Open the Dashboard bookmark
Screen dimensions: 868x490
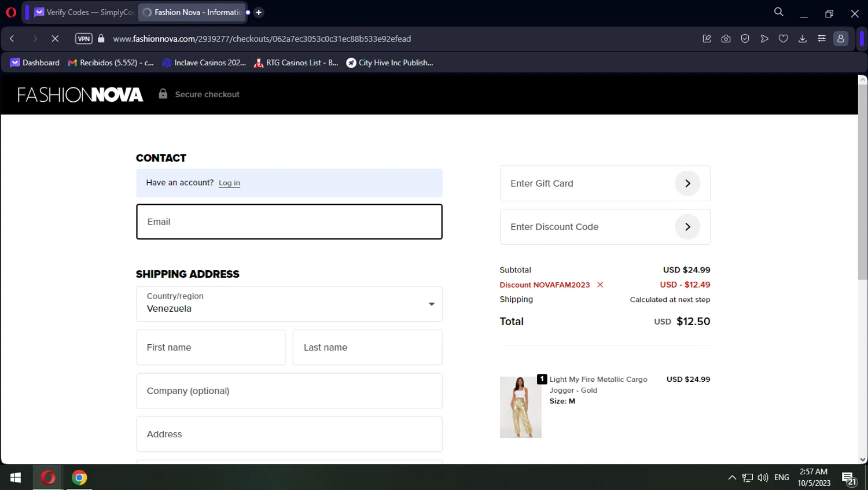click(x=35, y=62)
